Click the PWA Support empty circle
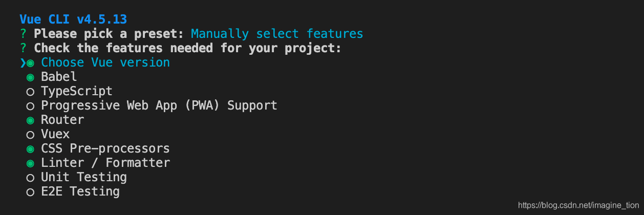Image resolution: width=644 pixels, height=215 pixels. click(x=30, y=106)
